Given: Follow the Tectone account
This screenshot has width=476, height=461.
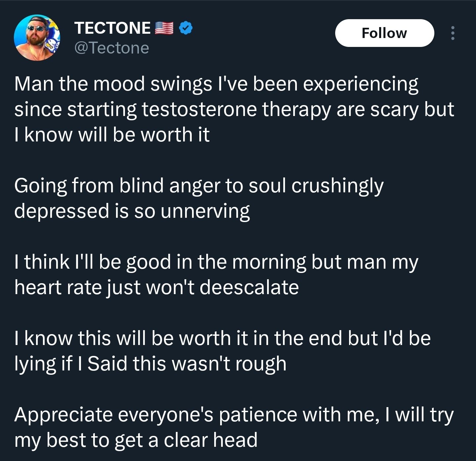Looking at the screenshot, I should (x=384, y=33).
